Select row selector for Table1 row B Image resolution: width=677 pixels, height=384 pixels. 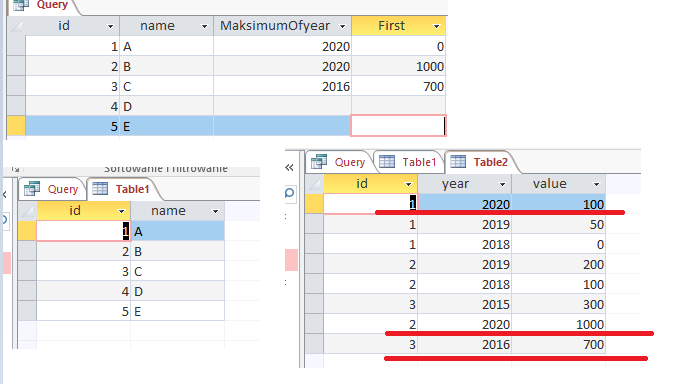[x=27, y=251]
